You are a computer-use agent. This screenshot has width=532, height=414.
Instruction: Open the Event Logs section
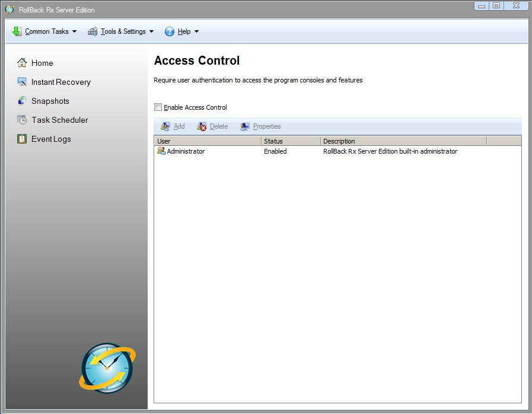click(51, 139)
